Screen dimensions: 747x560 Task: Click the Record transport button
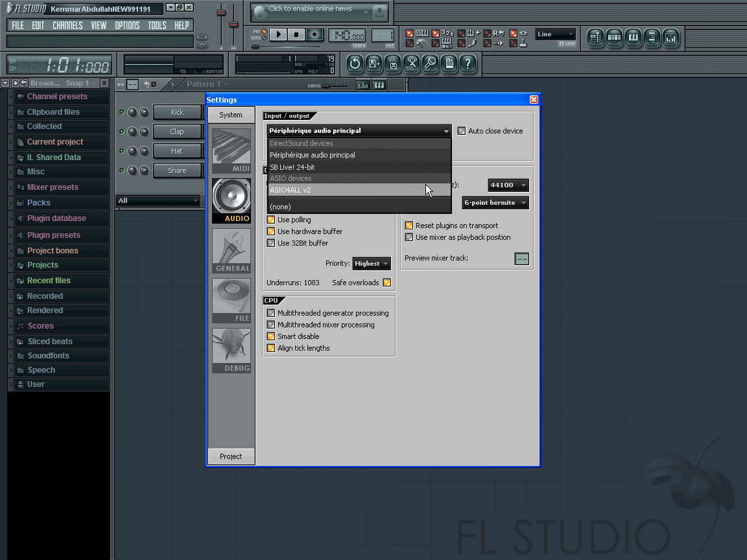tap(314, 34)
